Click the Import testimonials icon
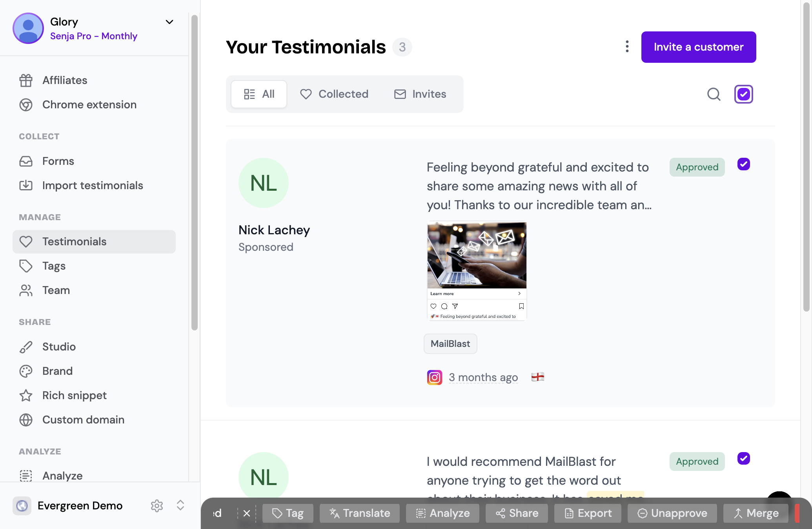Screen dimensions: 812x529 click(x=26, y=185)
